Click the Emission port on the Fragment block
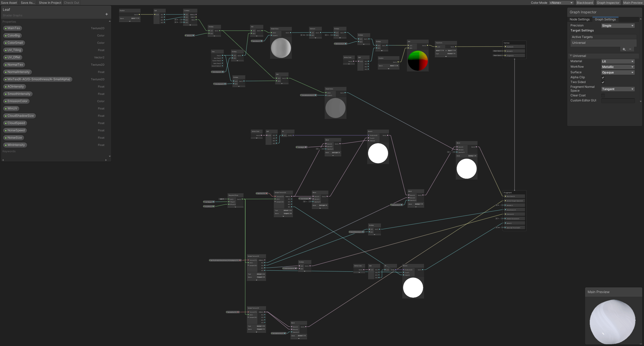 tap(505, 214)
